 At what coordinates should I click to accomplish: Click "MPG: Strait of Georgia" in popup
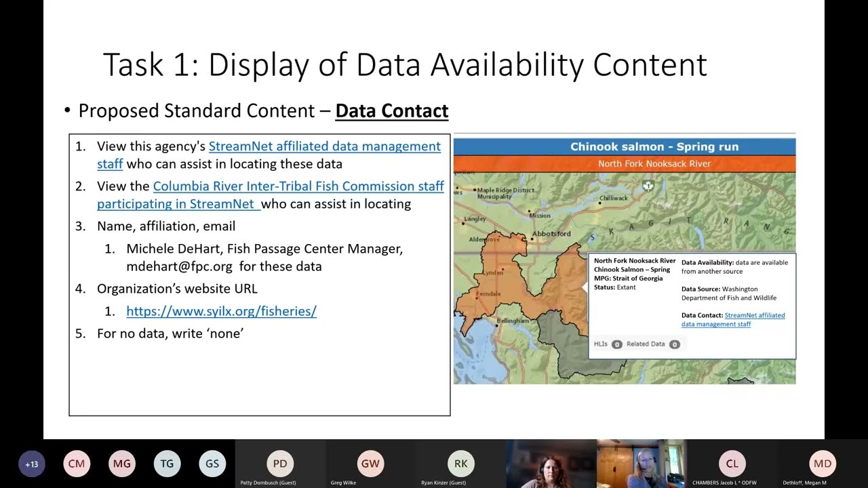point(629,279)
